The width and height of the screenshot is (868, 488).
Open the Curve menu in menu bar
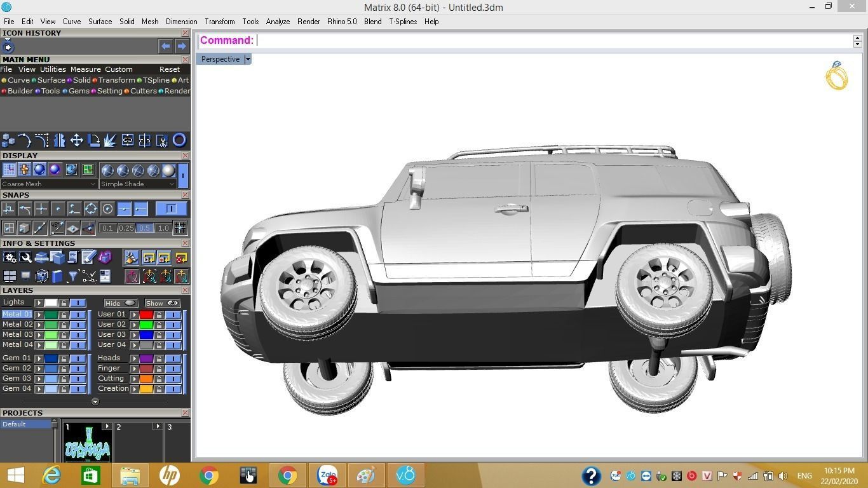pos(72,22)
